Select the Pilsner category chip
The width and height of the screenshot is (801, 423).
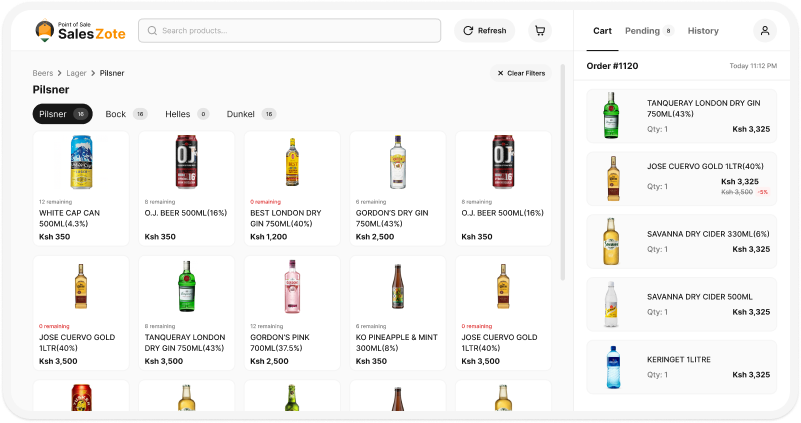[x=62, y=114]
